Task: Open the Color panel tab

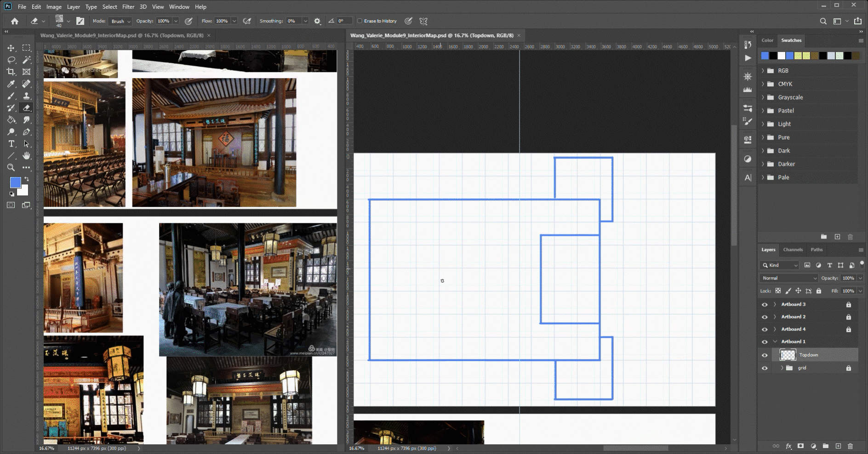Action: pos(767,40)
